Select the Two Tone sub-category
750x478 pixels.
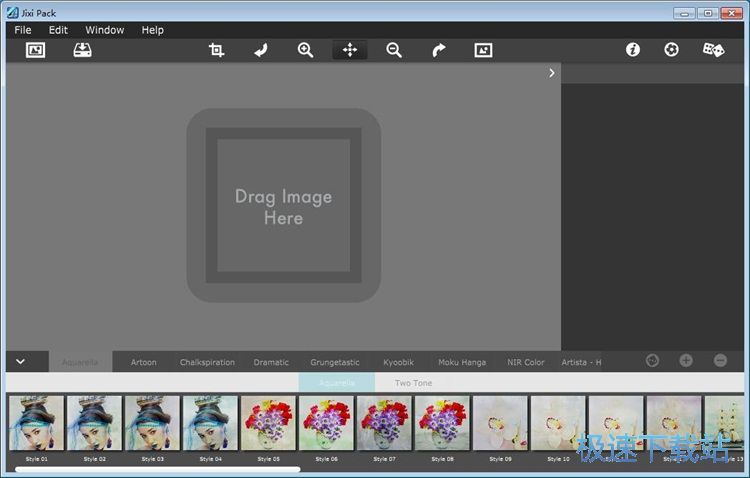pos(413,383)
